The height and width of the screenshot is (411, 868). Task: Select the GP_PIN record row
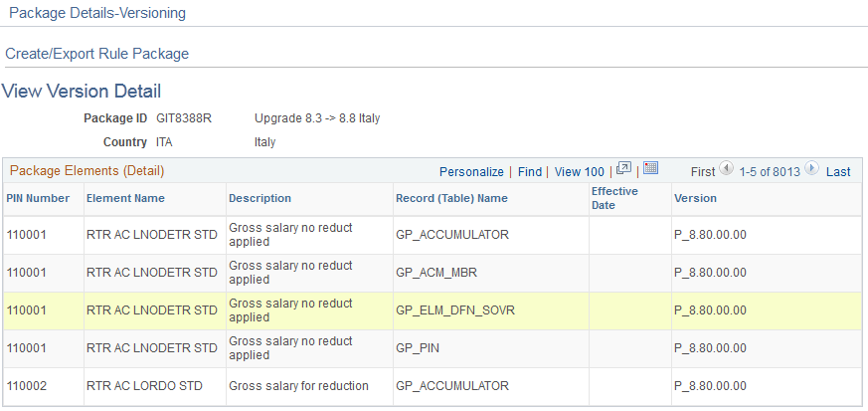[434, 348]
